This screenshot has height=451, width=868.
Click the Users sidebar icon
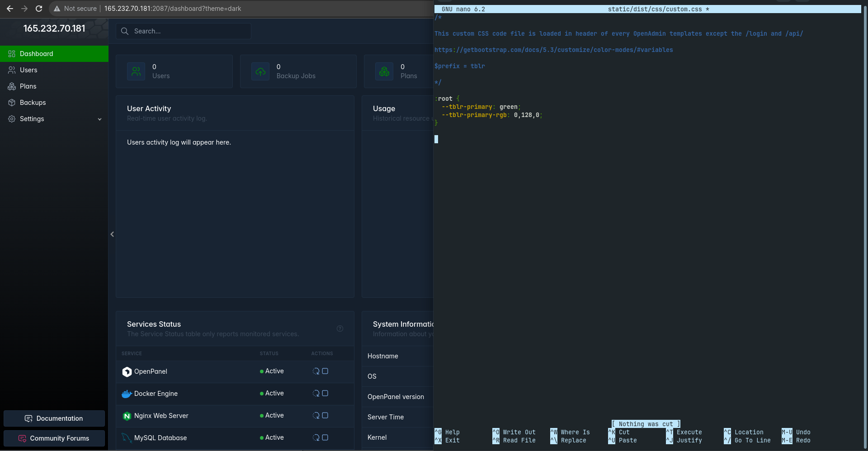click(x=12, y=70)
